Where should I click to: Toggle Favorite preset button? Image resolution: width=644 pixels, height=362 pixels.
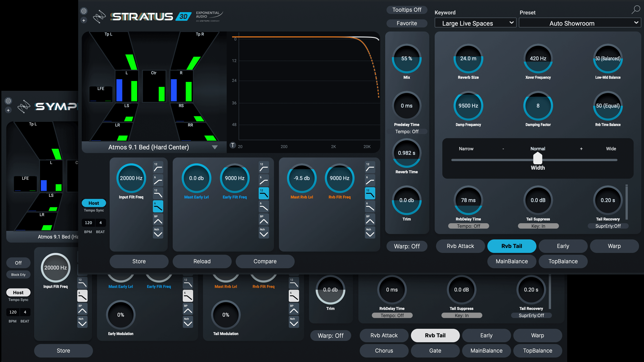pos(407,23)
